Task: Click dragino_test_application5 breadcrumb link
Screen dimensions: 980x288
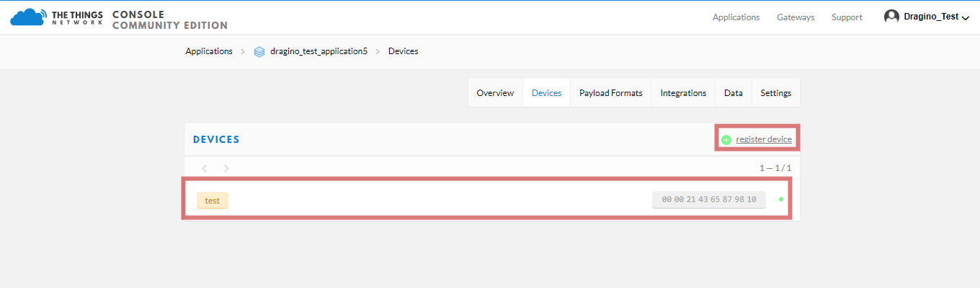Action: pyautogui.click(x=318, y=51)
